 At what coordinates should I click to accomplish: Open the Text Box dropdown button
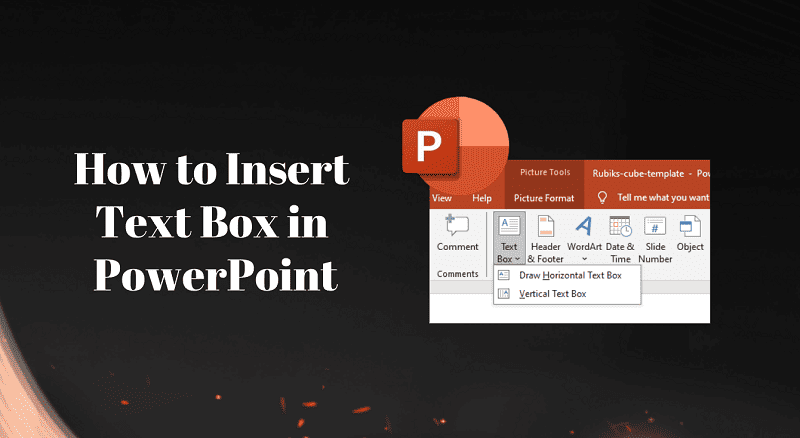509,238
